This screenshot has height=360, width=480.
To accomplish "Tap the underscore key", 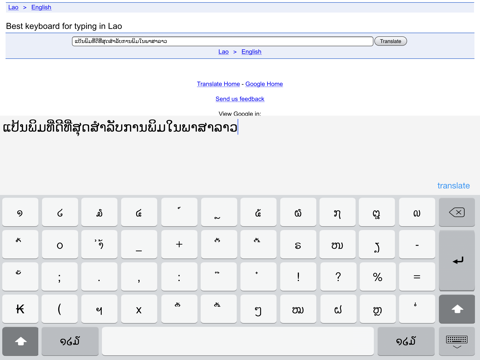I will (x=139, y=244).
